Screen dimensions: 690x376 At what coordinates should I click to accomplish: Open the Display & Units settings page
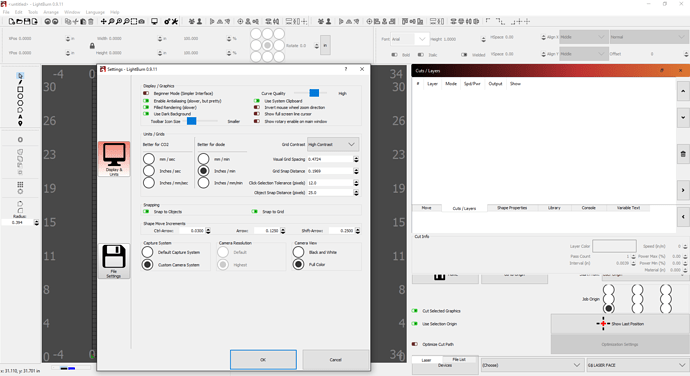click(x=114, y=159)
